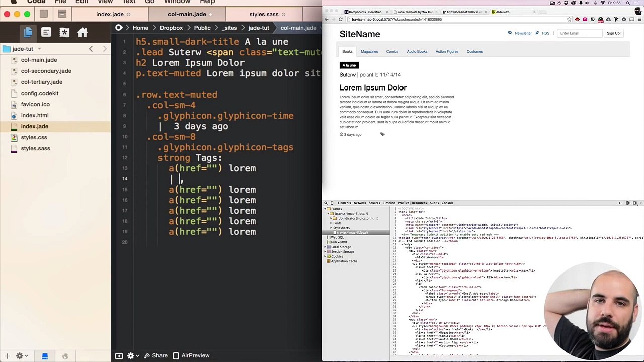
Task: Click the Coda tab view toolbar icon
Action: click(x=62, y=14)
